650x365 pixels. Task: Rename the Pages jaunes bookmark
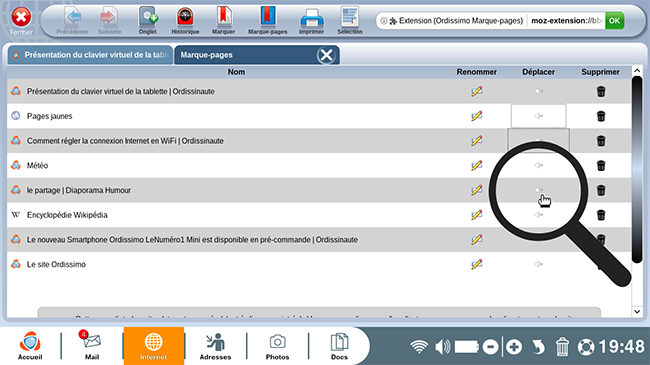click(x=477, y=116)
